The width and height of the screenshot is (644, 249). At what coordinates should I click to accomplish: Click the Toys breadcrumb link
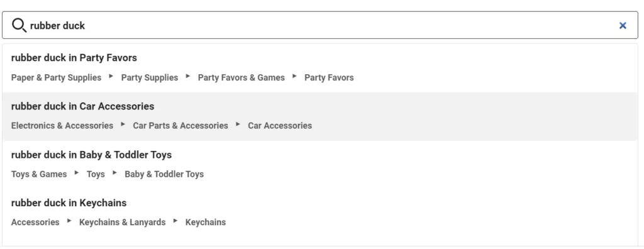click(x=96, y=174)
